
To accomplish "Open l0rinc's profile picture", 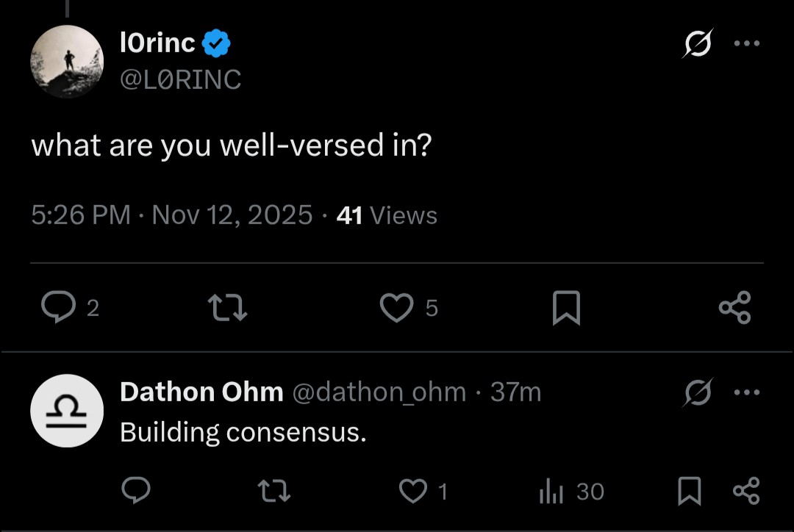I will click(x=67, y=62).
